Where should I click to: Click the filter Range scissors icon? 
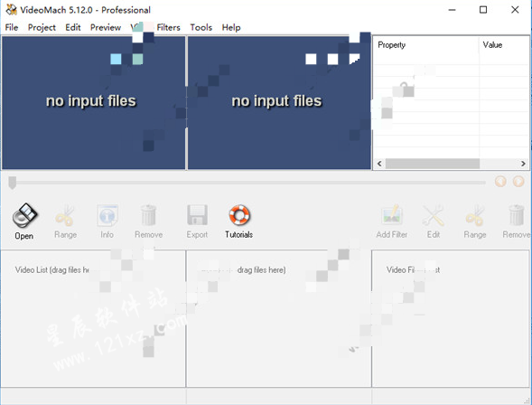[475, 215]
